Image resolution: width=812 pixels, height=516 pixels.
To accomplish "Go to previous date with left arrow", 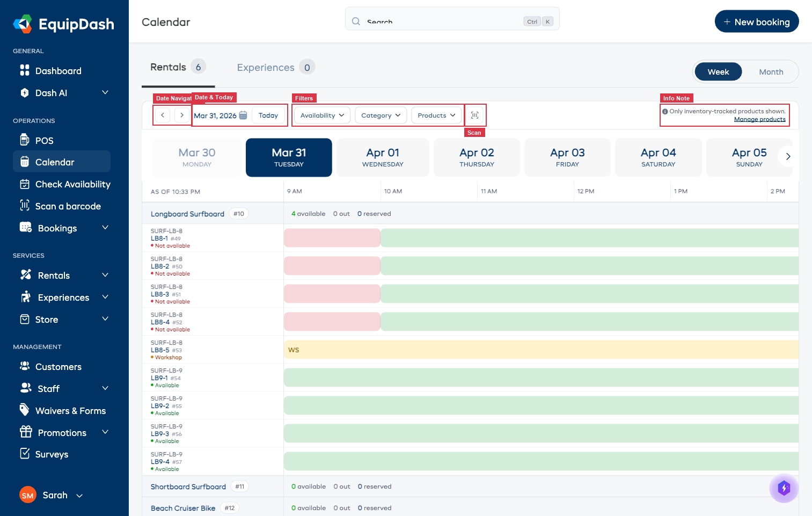I will [163, 115].
